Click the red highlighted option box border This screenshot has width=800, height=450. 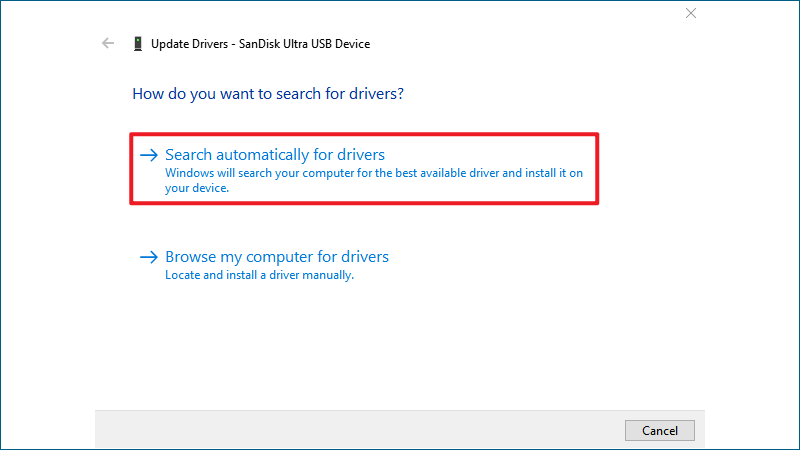coord(364,135)
